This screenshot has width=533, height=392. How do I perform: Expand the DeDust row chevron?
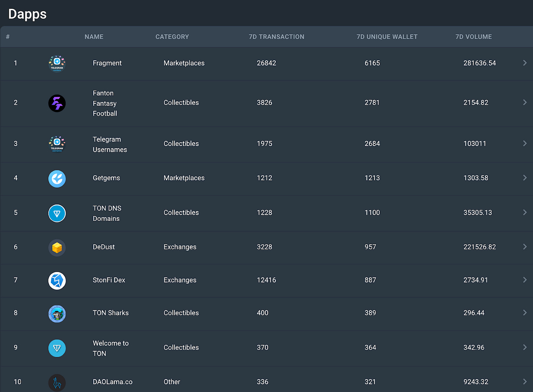(x=525, y=247)
